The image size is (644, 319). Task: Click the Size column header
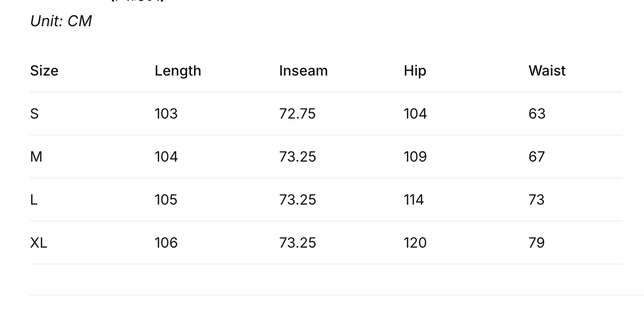pyautogui.click(x=44, y=71)
